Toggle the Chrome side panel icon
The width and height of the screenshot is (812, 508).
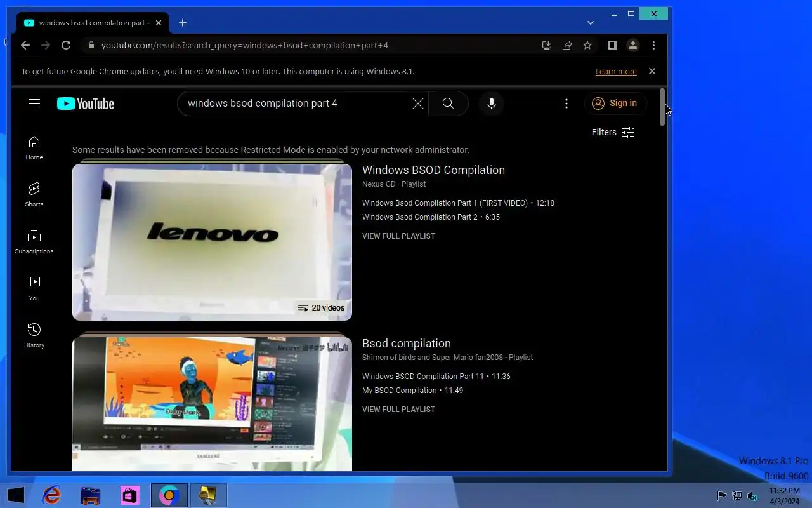pyautogui.click(x=612, y=45)
